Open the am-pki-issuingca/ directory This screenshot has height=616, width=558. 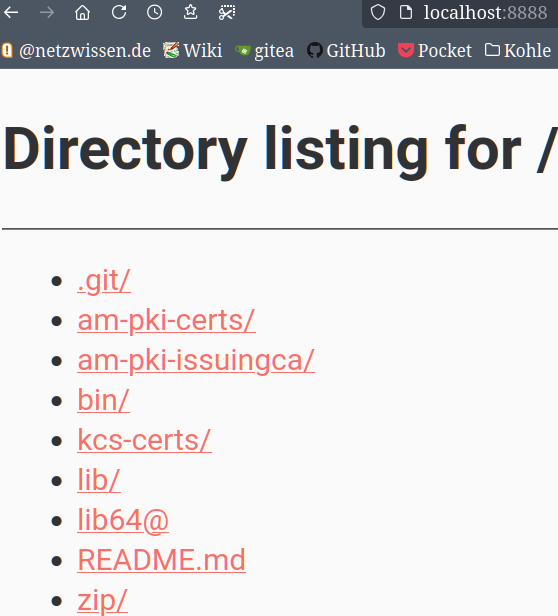(196, 361)
